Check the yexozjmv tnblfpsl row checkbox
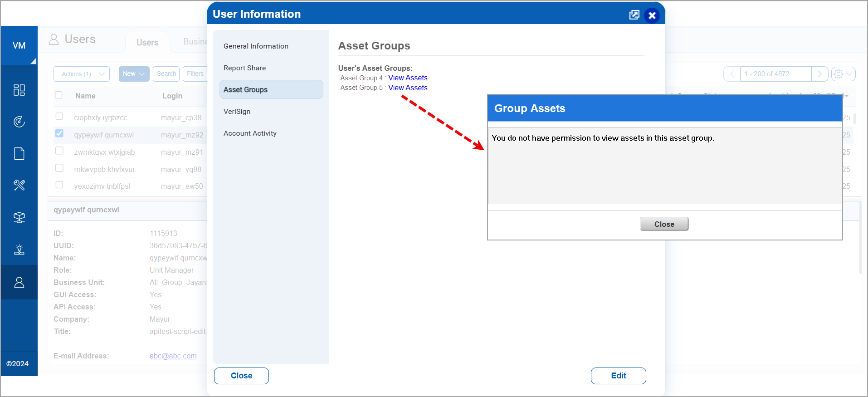The height and width of the screenshot is (397, 868). [x=59, y=185]
